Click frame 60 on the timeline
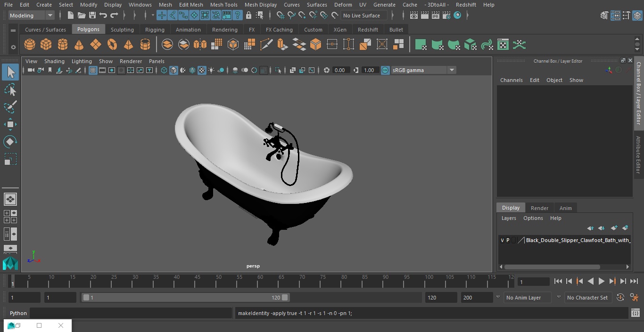 260,281
